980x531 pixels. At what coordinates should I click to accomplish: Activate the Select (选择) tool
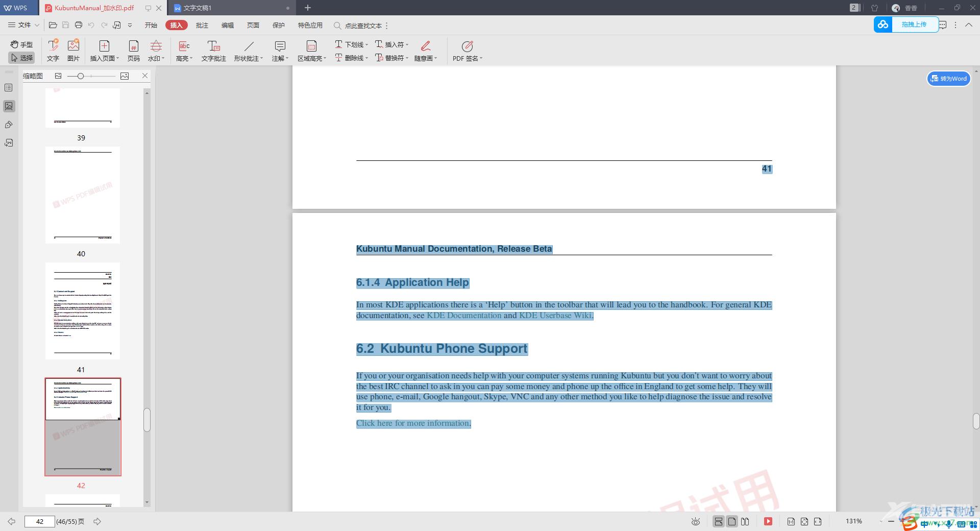coord(21,58)
